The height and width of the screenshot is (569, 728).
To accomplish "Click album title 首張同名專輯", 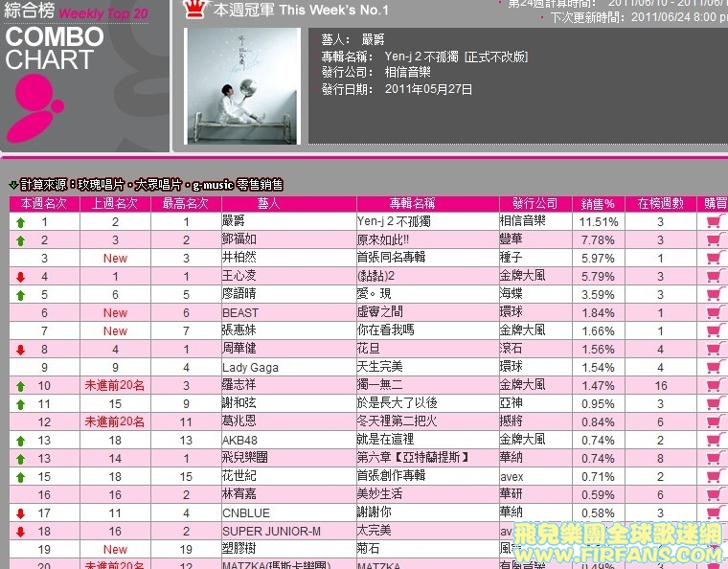I will [392, 257].
